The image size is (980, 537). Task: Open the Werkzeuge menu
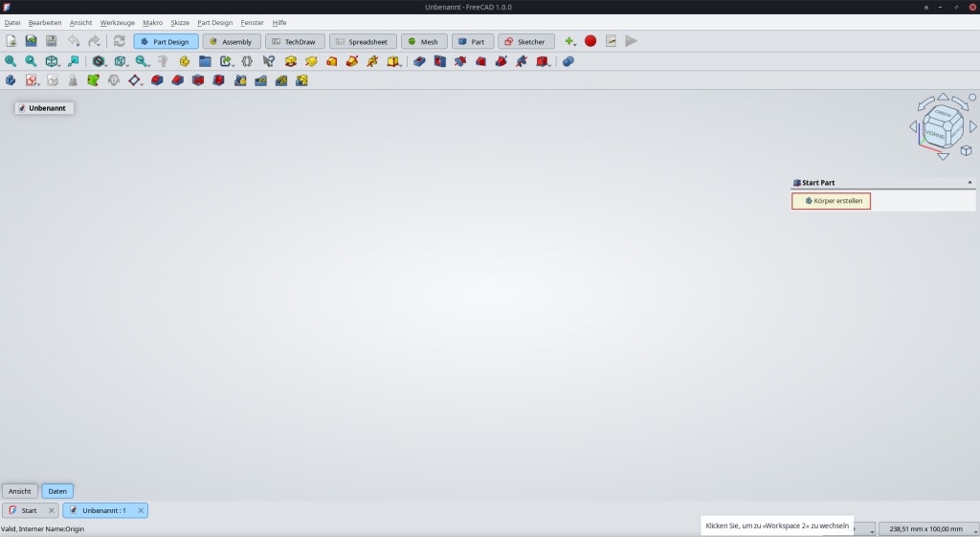click(x=117, y=22)
